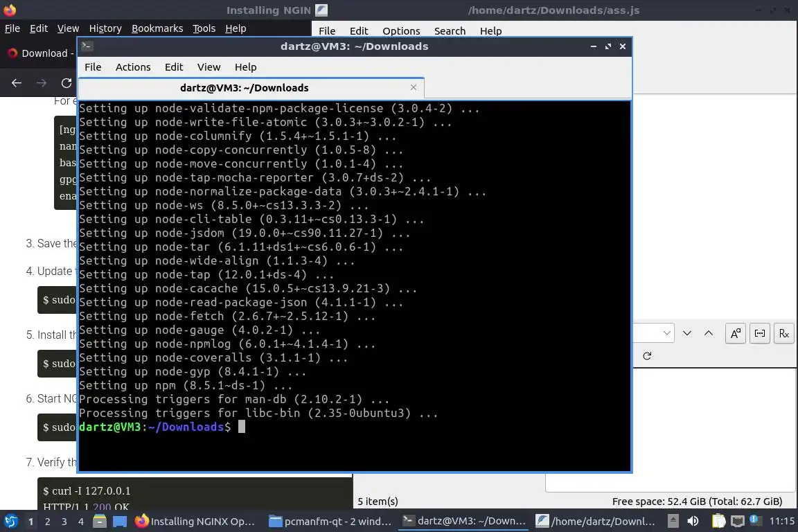Screen dimensions: 798x532
Task: Open Firefox Edit menu
Action: click(39, 28)
